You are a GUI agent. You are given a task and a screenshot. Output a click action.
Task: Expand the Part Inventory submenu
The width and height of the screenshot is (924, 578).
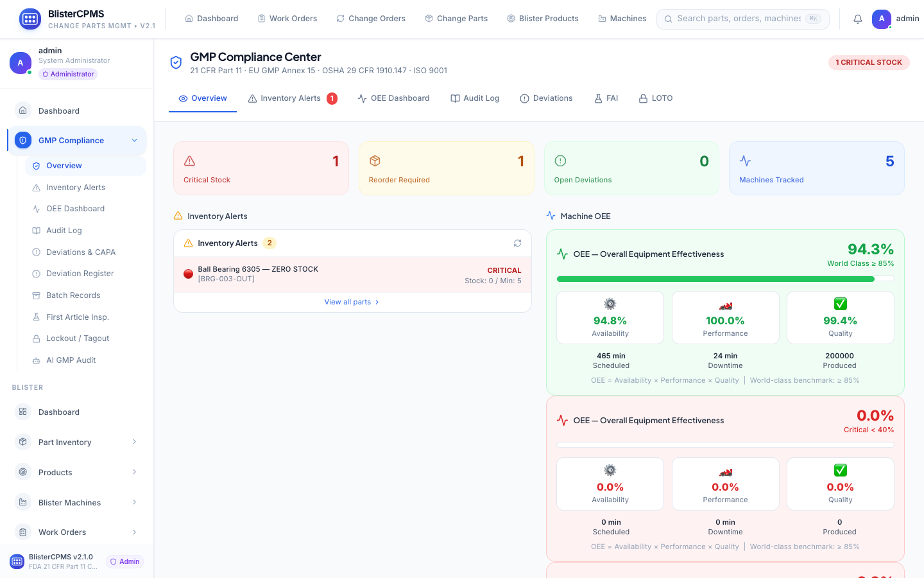coord(134,442)
